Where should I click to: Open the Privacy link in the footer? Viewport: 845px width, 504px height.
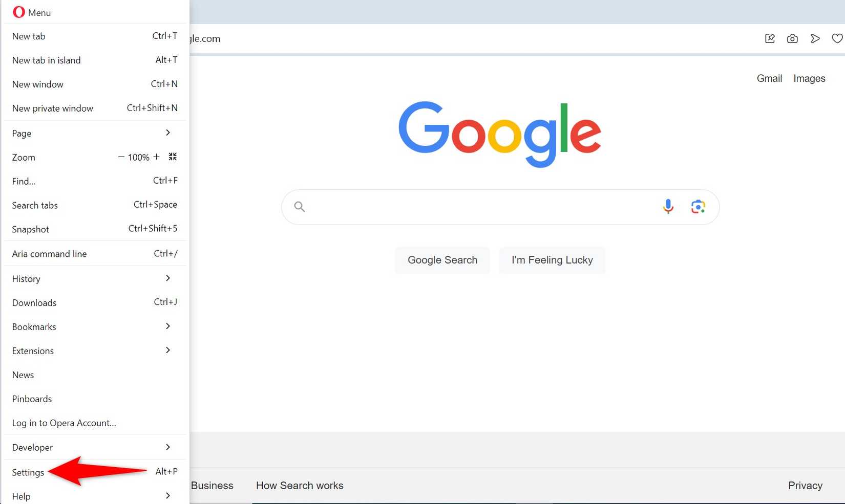805,485
